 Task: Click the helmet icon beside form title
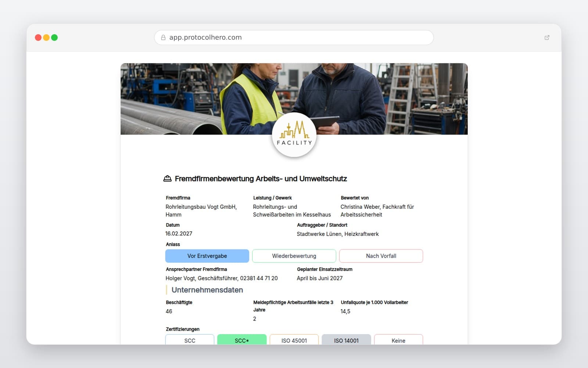coord(167,178)
